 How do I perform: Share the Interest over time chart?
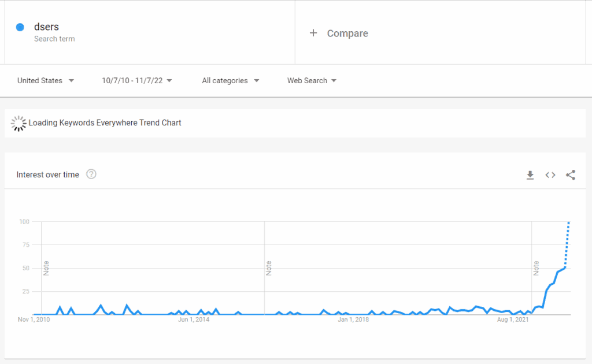pos(571,175)
